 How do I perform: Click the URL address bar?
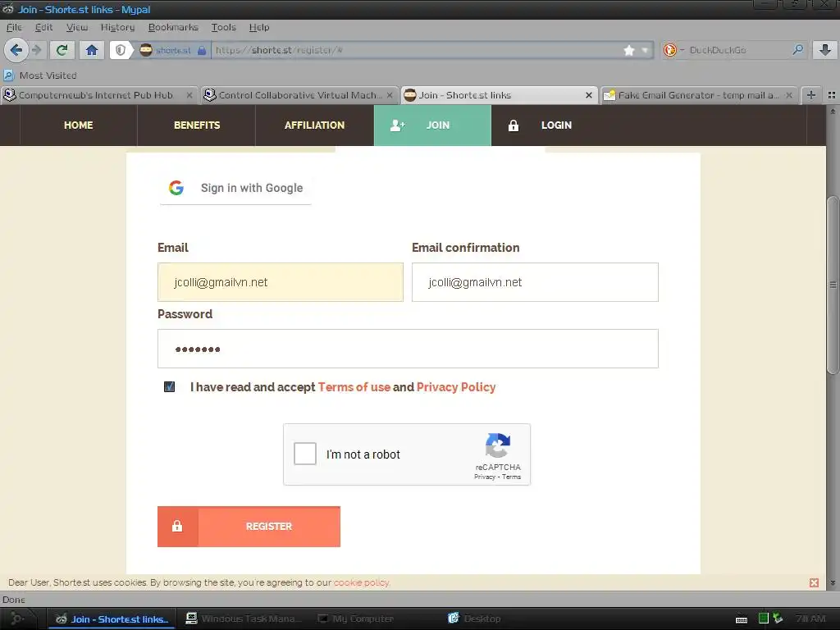click(415, 50)
